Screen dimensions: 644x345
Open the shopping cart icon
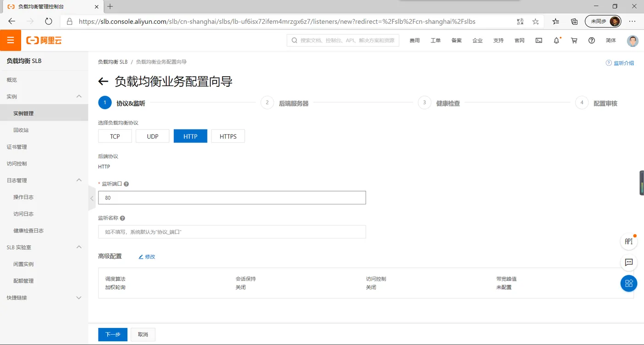(x=574, y=40)
